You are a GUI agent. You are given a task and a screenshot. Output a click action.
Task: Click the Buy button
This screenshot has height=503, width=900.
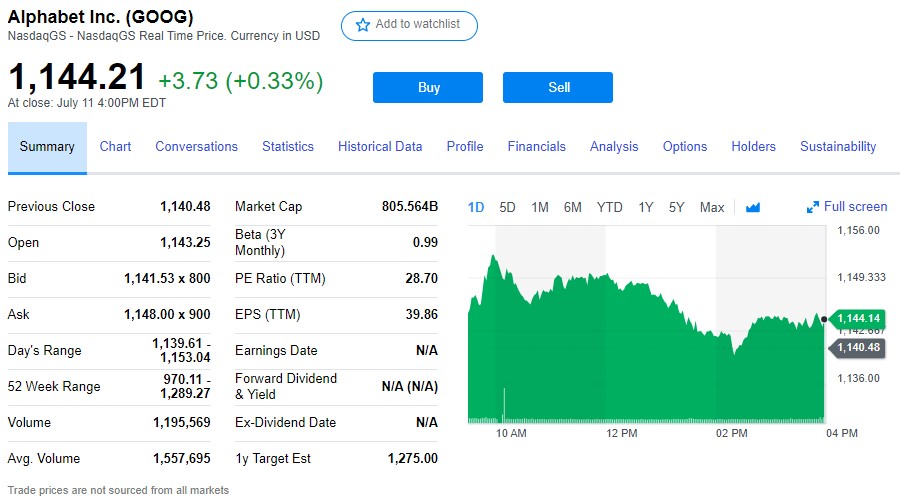click(428, 87)
